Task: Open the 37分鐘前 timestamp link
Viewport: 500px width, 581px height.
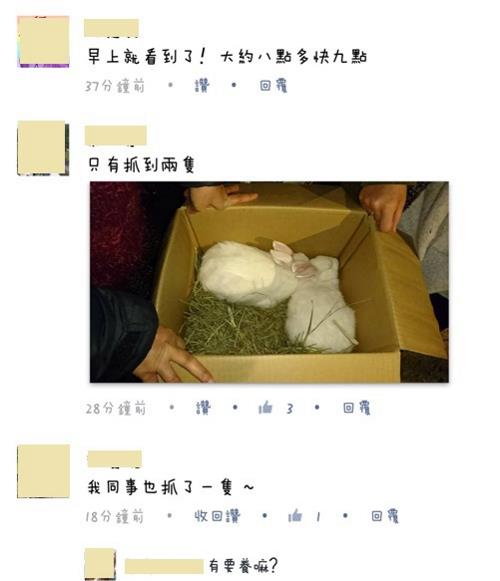Action: 115,86
